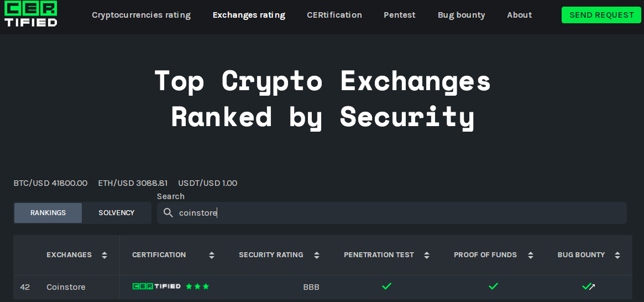The height and width of the screenshot is (302, 644).
Task: Select the RANKINGS tab
Action: click(x=48, y=213)
